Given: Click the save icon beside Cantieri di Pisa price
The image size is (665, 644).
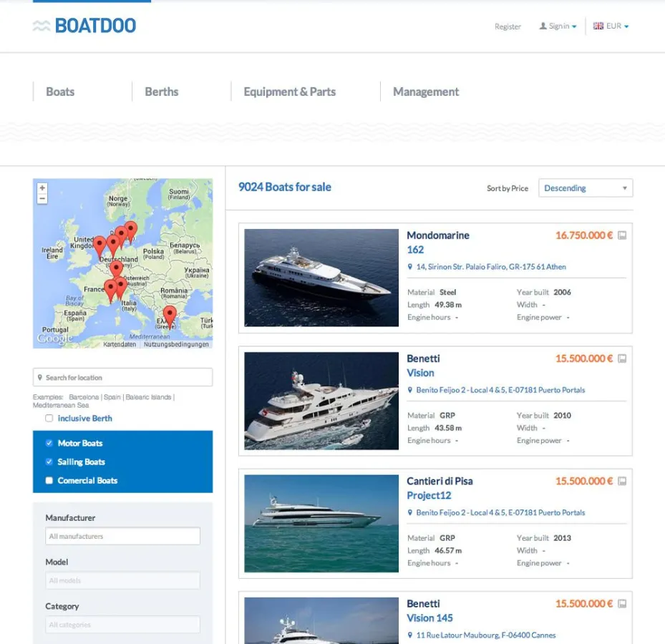Looking at the screenshot, I should pos(622,481).
